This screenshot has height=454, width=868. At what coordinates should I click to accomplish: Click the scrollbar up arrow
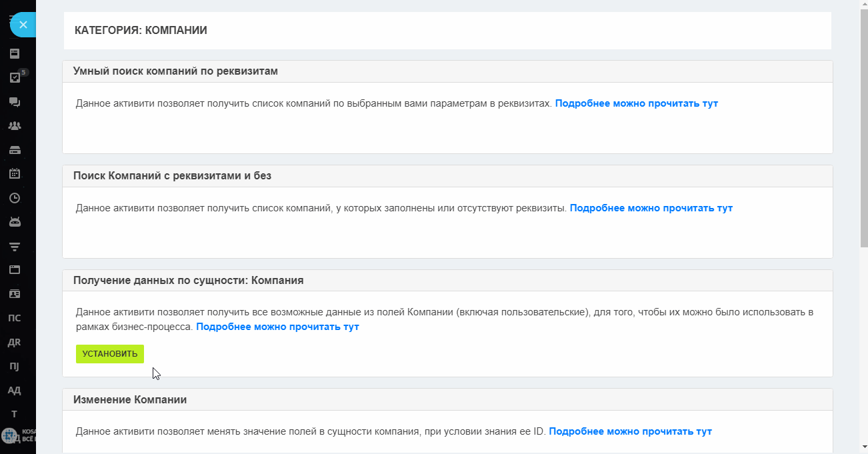coord(863,5)
